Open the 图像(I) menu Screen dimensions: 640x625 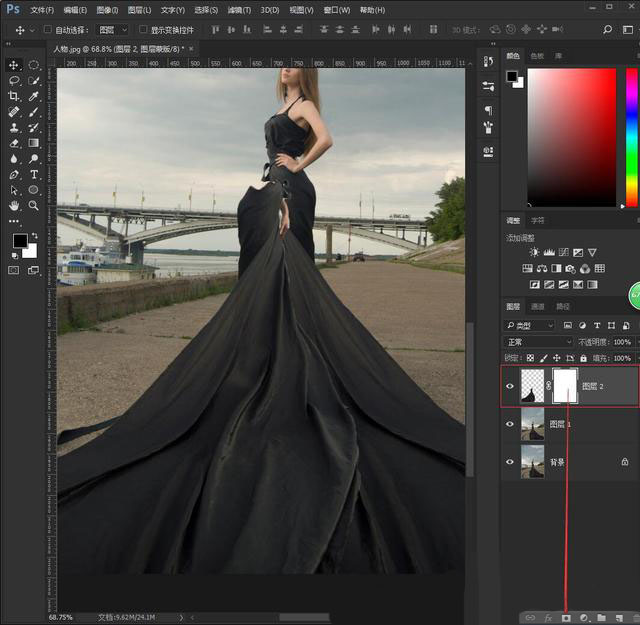pos(107,10)
